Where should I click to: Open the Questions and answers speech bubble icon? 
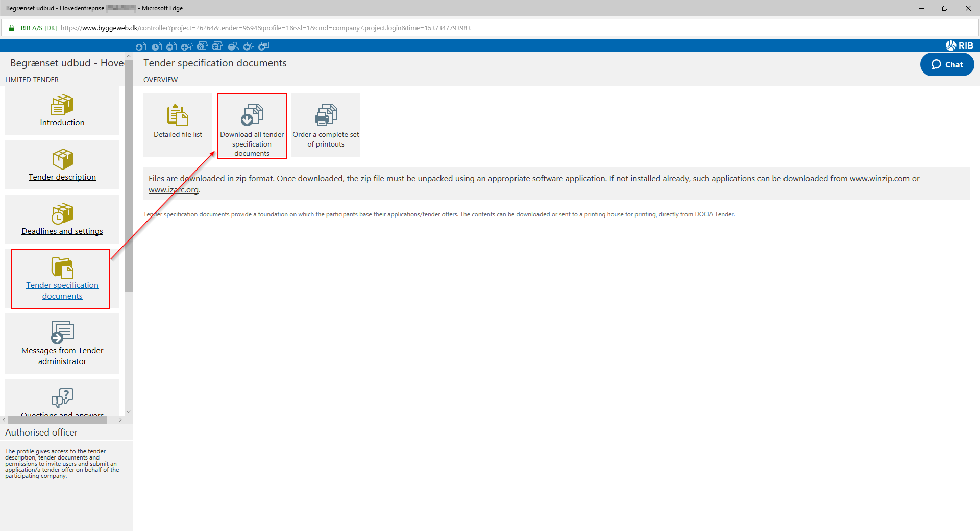coord(62,397)
